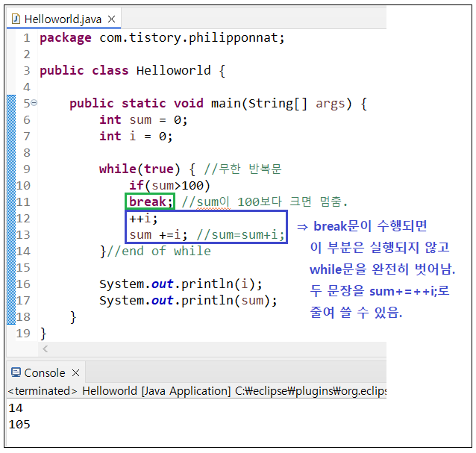Click the 'if(sum>100)' condition
Viewport: 476px width, 453px height.
coord(169,186)
